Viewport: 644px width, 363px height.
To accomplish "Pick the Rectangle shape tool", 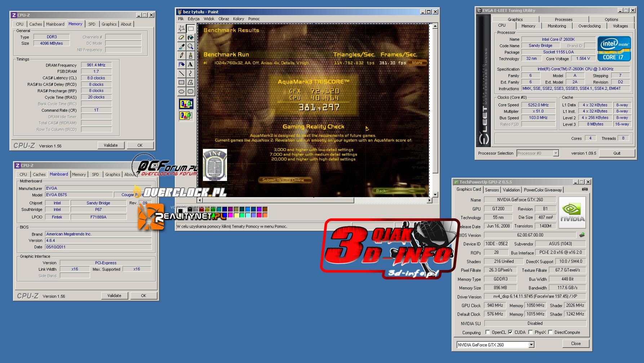I will (x=182, y=82).
